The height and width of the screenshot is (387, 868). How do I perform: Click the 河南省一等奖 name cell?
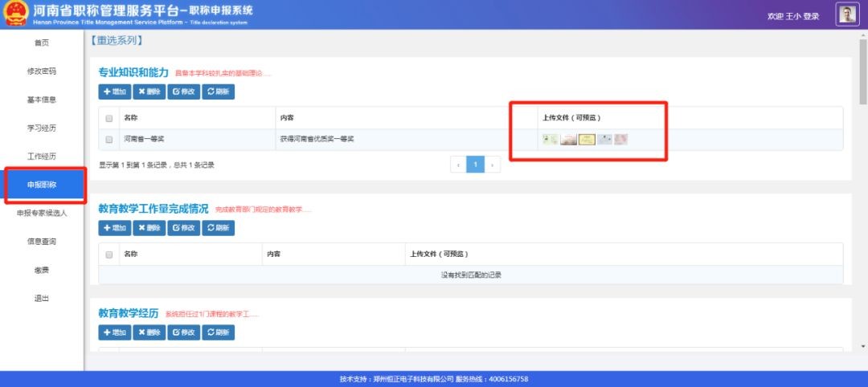pyautogui.click(x=144, y=140)
